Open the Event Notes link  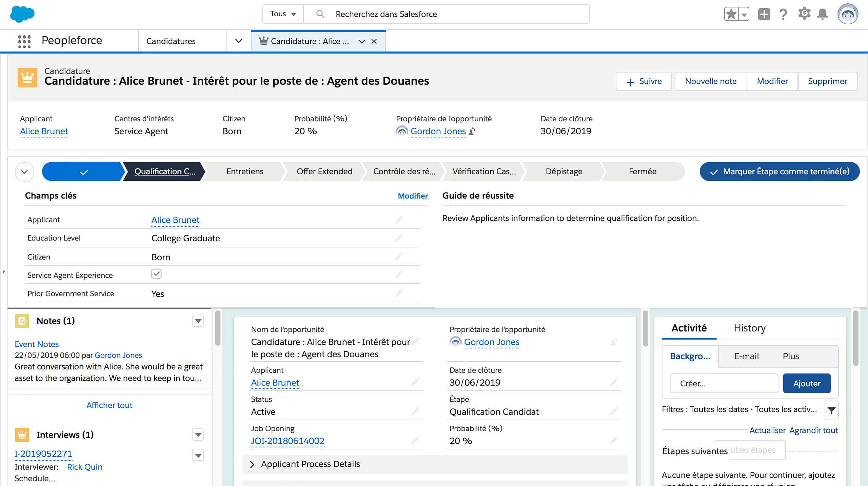point(37,344)
